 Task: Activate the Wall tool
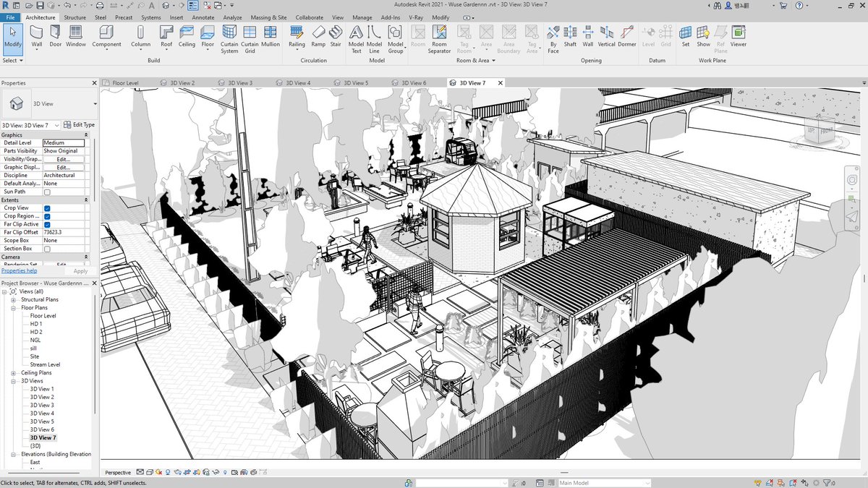(x=37, y=38)
